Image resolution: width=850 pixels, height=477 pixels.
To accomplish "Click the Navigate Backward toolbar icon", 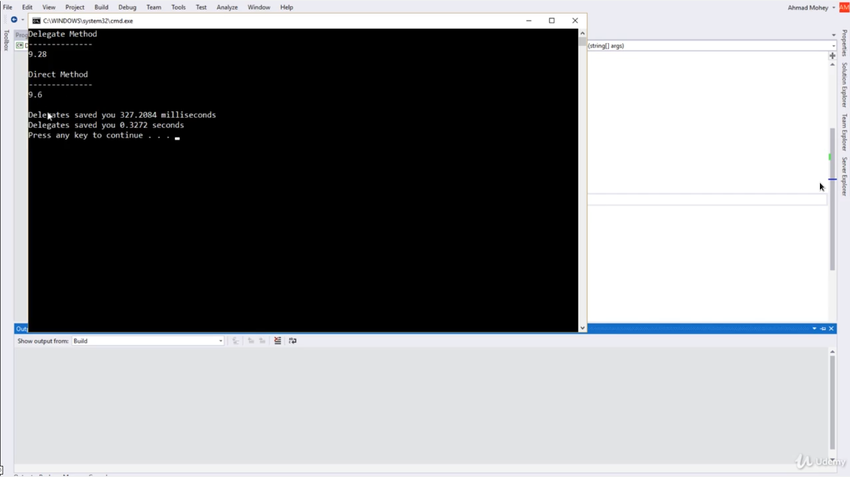I will coord(14,20).
